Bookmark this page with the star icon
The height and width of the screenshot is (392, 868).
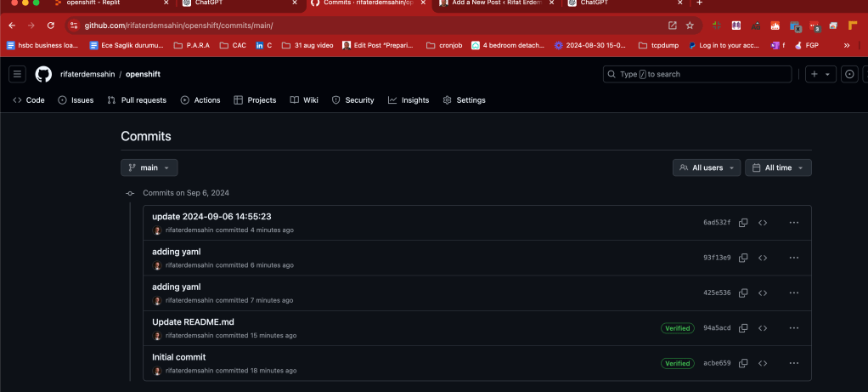tap(690, 26)
